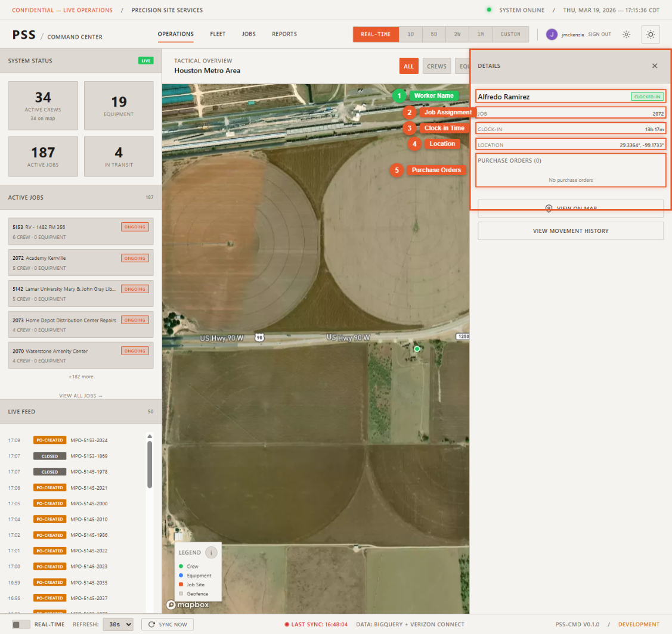The image size is (672, 634).
Task: Click the unframed sun theme icon
Action: [x=626, y=35]
